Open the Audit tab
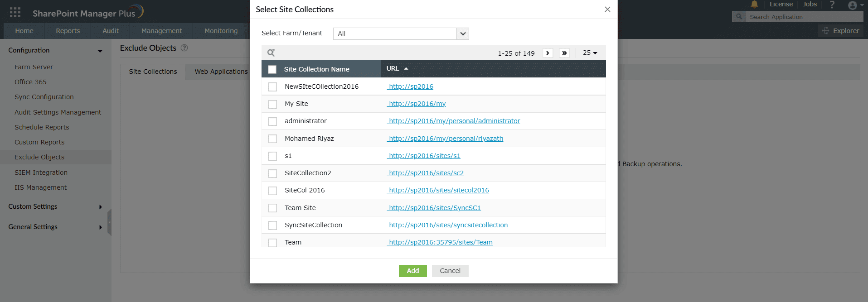The image size is (868, 302). pos(111,31)
